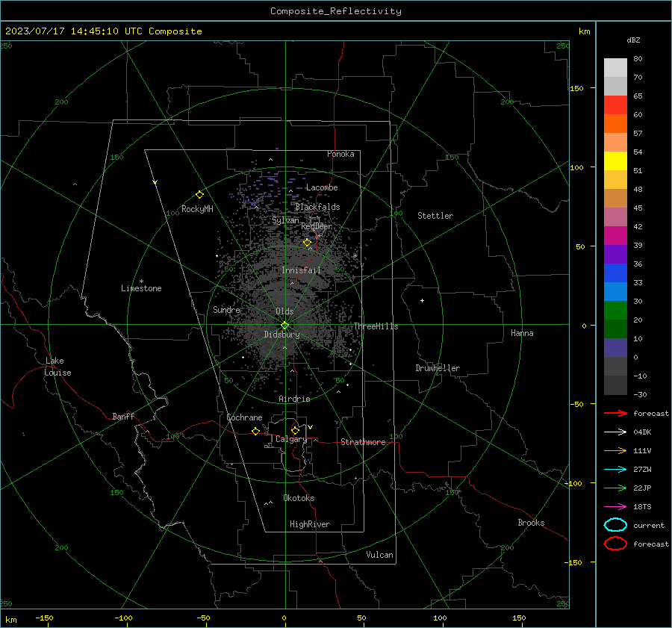The image size is (672, 628).
Task: Click the Brooks city label
Action: [531, 523]
